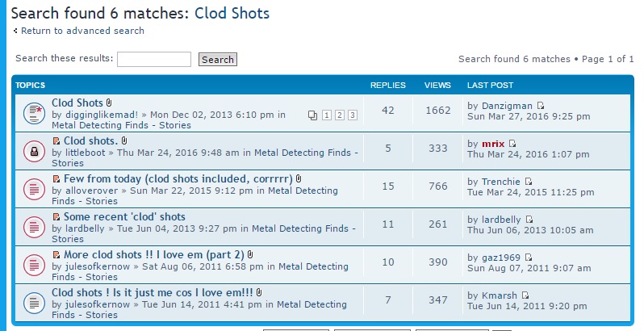View author profile 'alloverover'
The width and height of the screenshot is (644, 331).
(91, 191)
